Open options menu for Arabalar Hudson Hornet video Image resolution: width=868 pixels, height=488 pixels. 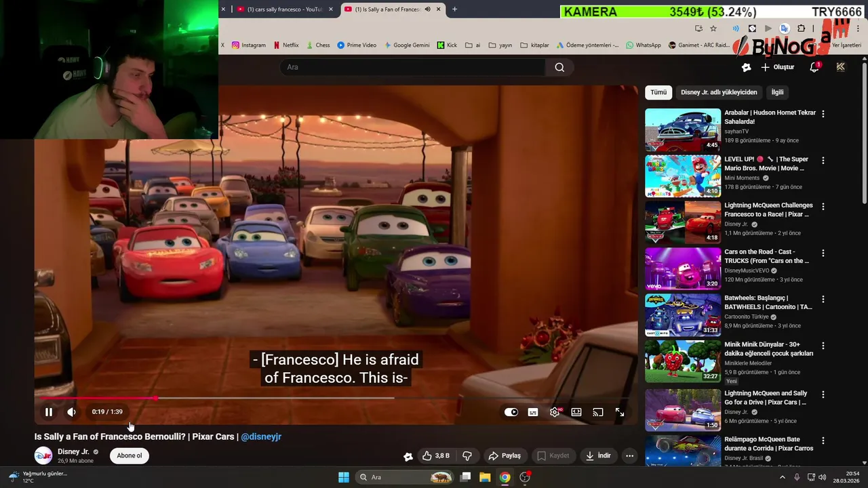click(823, 114)
